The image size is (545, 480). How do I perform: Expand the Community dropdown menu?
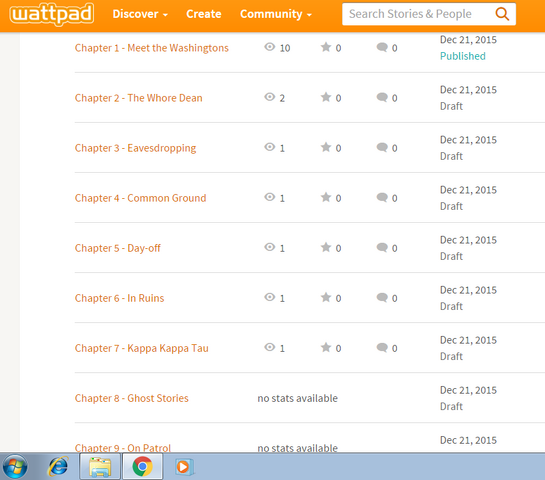[276, 14]
